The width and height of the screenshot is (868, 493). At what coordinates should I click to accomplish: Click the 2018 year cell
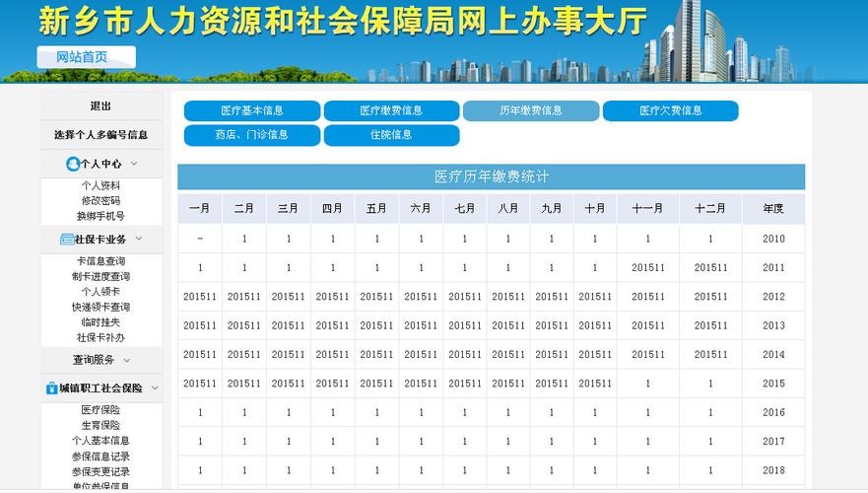coord(773,470)
